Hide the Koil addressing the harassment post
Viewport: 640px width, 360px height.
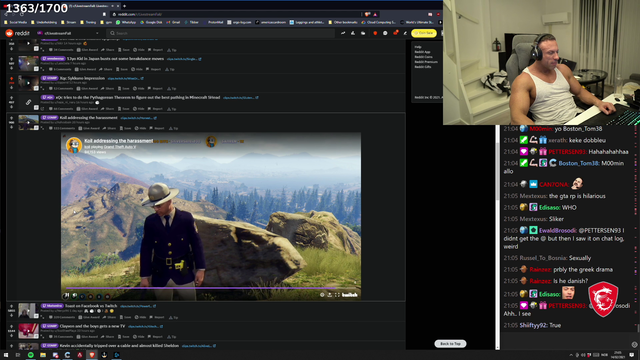(x=141, y=128)
